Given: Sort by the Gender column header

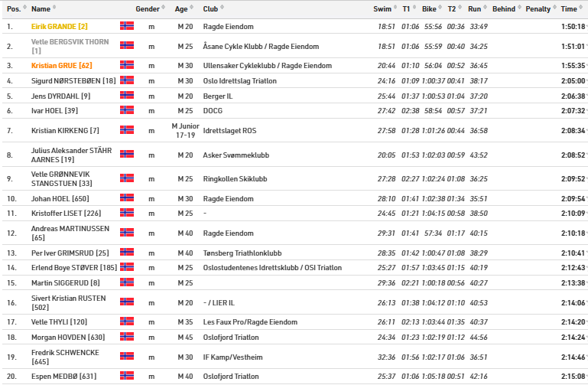Looking at the screenshot, I should pyautogui.click(x=148, y=9).
